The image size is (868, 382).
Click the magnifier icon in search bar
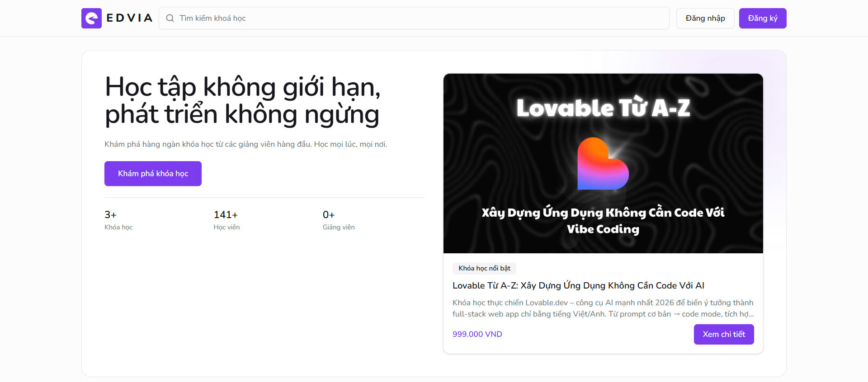tap(170, 18)
